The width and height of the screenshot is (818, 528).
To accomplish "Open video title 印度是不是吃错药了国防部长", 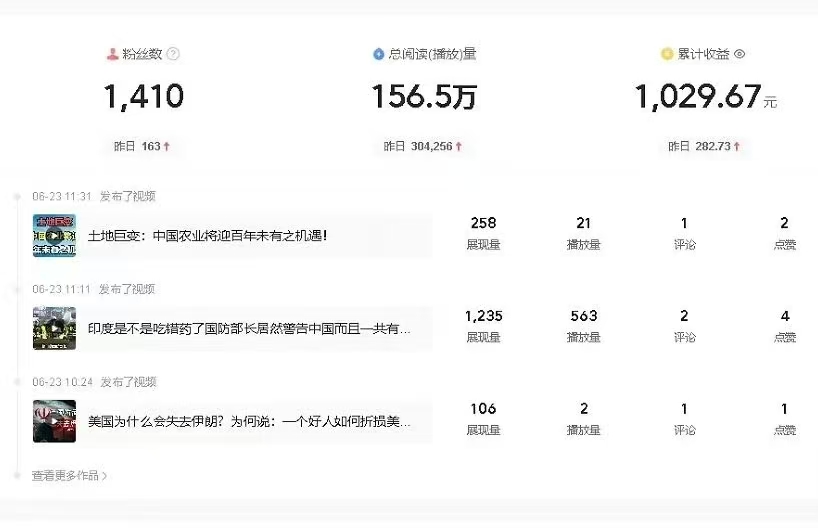I will (x=249, y=329).
